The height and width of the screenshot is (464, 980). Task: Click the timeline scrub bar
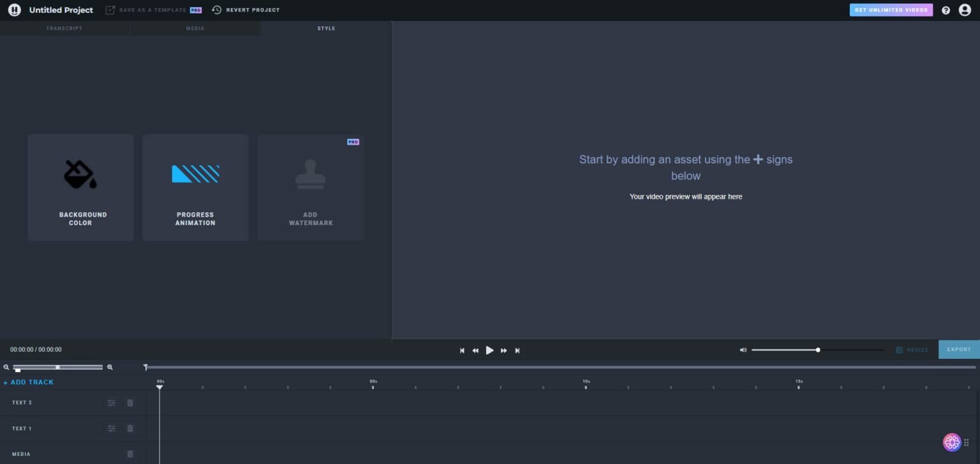pyautogui.click(x=560, y=367)
